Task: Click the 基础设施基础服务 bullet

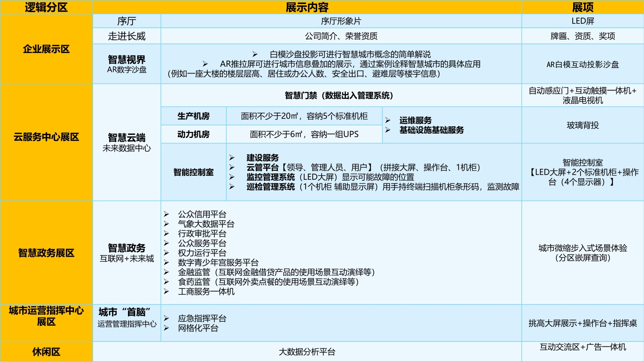Action: pos(425,130)
